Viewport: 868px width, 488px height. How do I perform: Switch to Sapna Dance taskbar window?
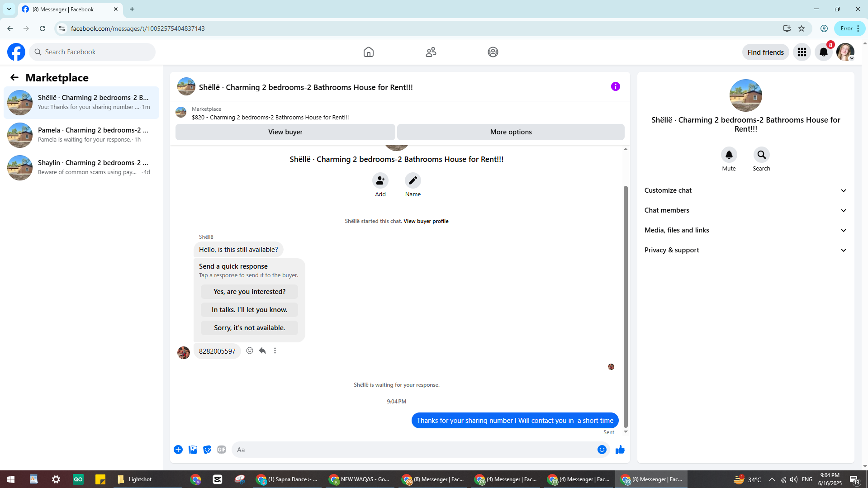[287, 479]
